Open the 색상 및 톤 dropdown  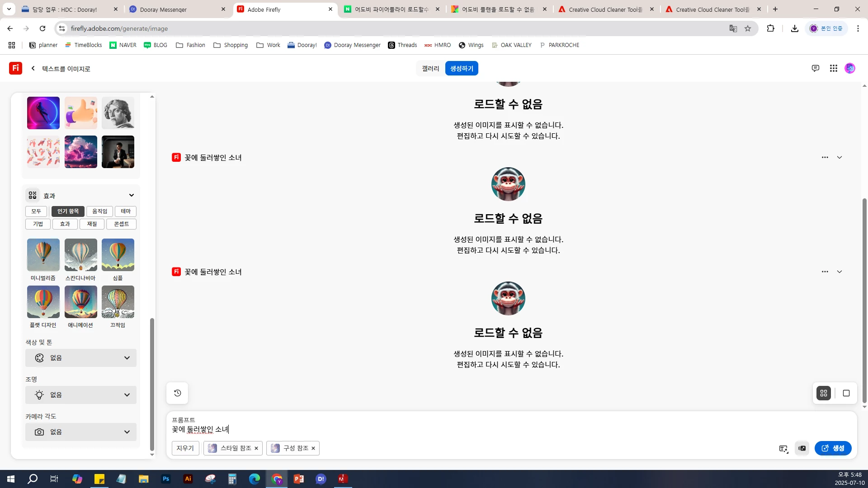pyautogui.click(x=81, y=358)
